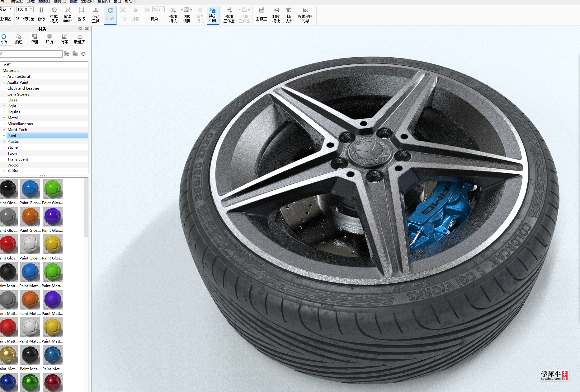
Task: Pause the real-time render (暂停)
Action: pos(41,14)
